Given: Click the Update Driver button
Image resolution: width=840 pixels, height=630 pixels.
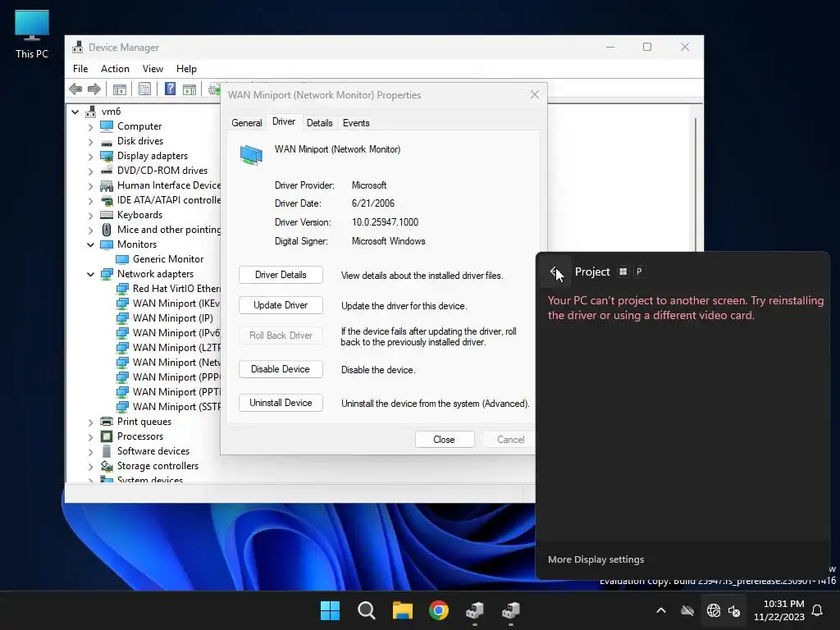Looking at the screenshot, I should click(x=281, y=305).
